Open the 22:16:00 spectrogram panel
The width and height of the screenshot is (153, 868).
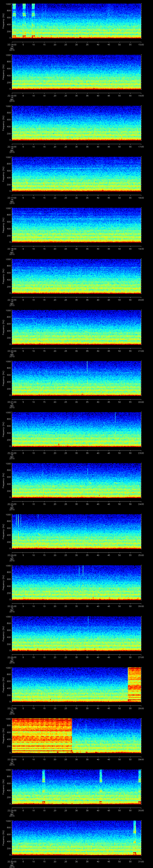77,123
